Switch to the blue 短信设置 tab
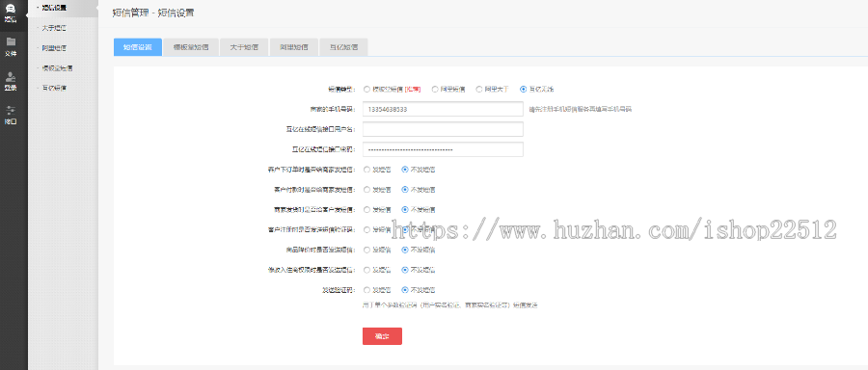The image size is (868, 370). tap(138, 47)
